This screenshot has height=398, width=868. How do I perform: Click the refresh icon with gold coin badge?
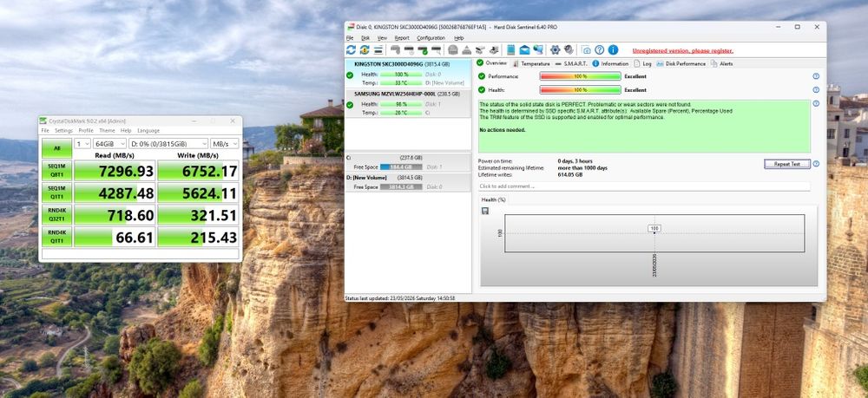365,49
